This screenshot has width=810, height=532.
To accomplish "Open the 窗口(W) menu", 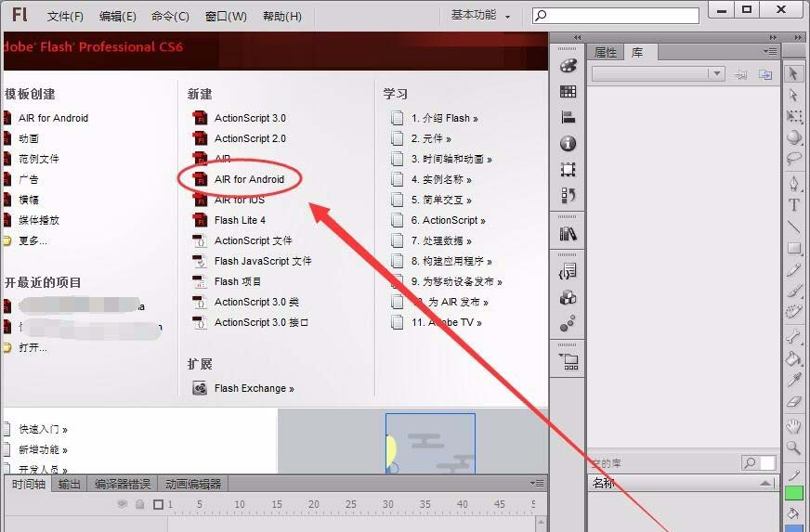I will [226, 16].
